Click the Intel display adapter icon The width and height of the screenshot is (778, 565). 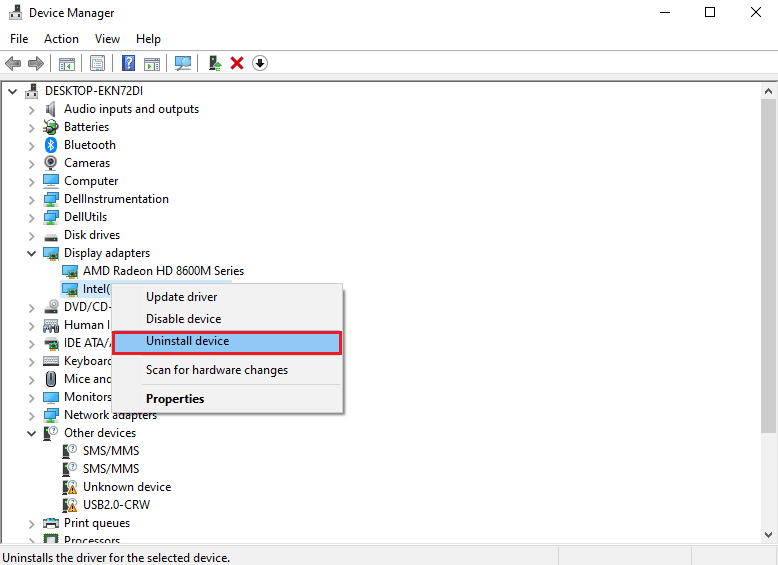(70, 289)
